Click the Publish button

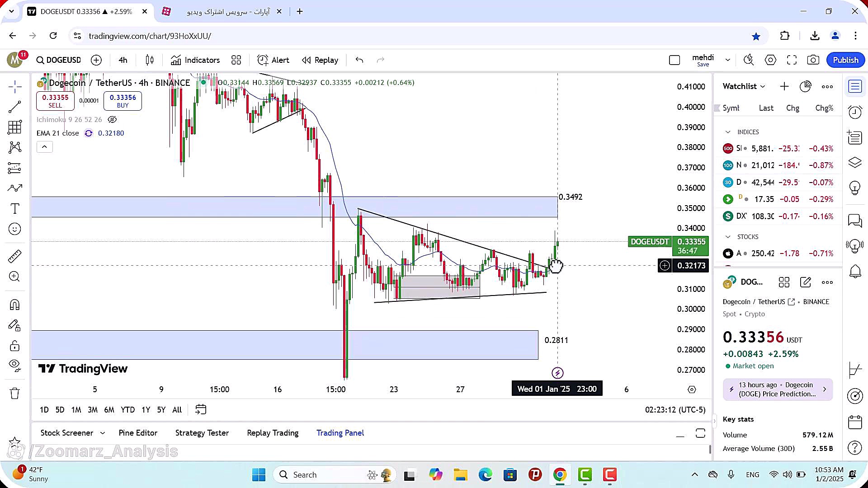(x=845, y=60)
